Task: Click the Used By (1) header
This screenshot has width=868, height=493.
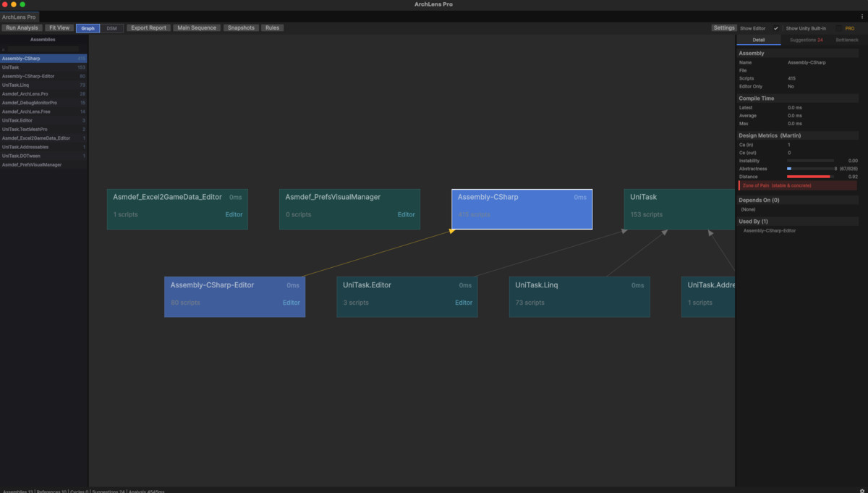Action: point(797,221)
